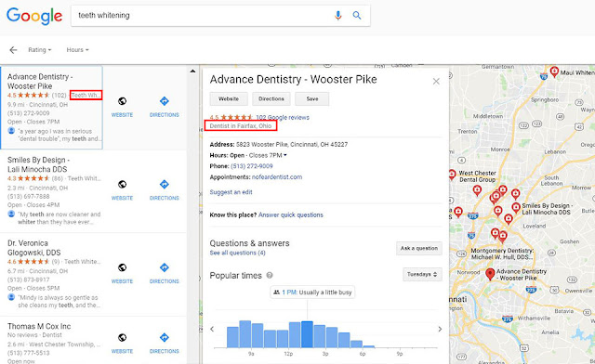Image resolution: width=595 pixels, height=364 pixels.
Task: Click the highlighted 1 PM bar in Popular times
Action: [307, 334]
